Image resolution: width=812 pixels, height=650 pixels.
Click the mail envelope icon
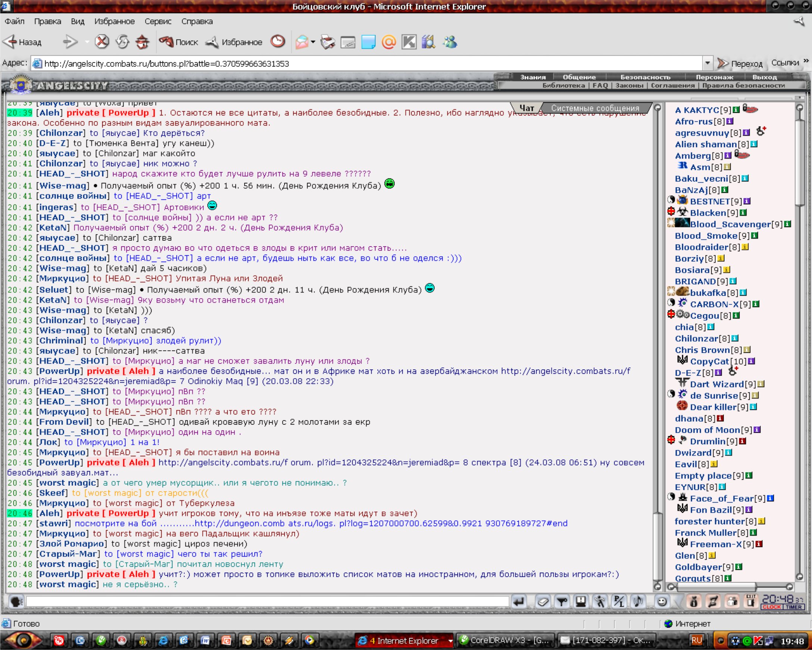point(302,42)
